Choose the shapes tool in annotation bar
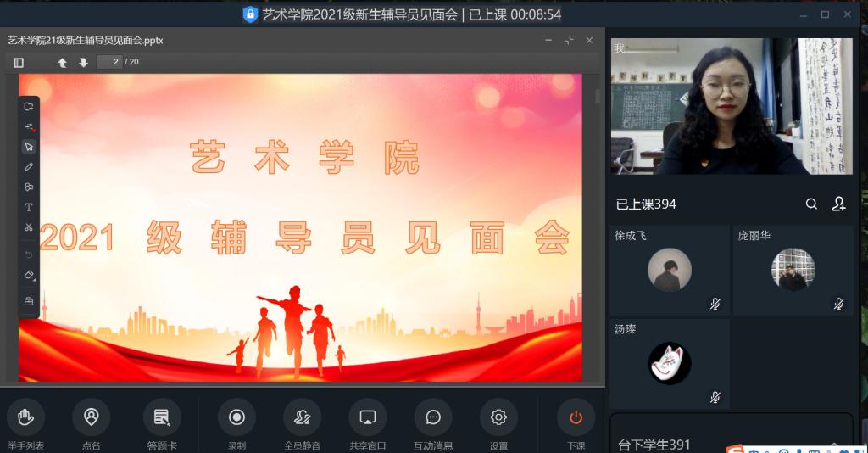This screenshot has width=868, height=453. click(x=29, y=187)
